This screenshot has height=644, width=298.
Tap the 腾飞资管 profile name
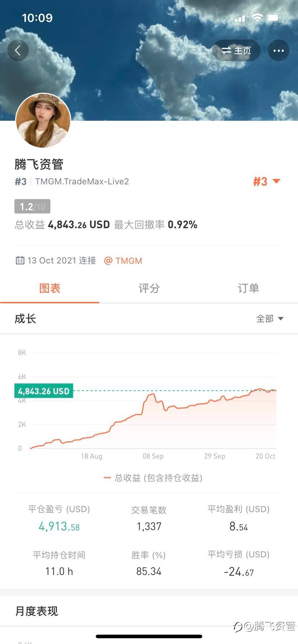(39, 164)
